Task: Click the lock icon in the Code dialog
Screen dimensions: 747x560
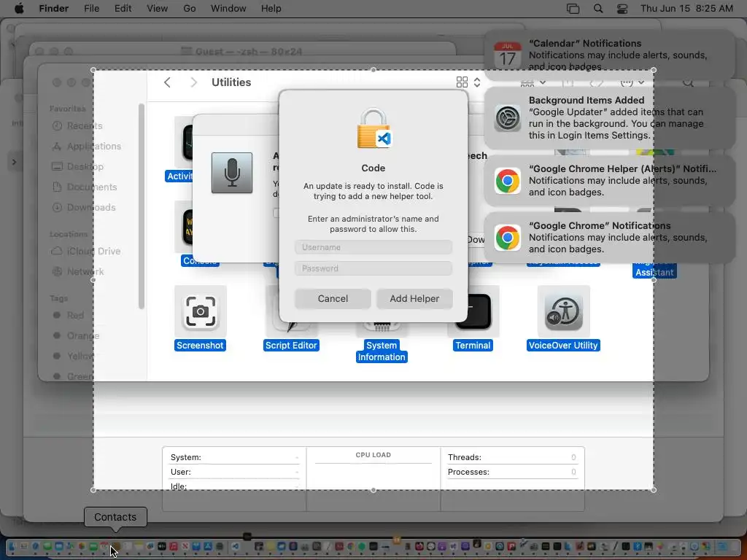Action: (x=373, y=128)
